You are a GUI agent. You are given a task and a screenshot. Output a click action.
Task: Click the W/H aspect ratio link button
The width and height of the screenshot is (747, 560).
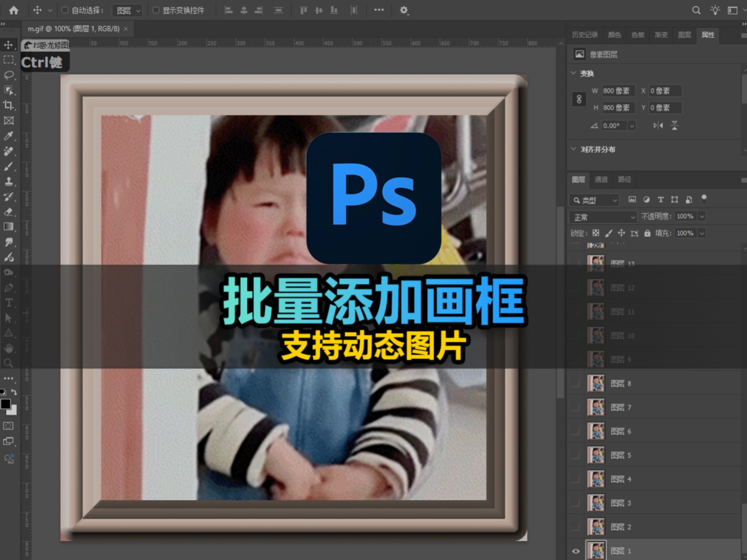click(579, 100)
